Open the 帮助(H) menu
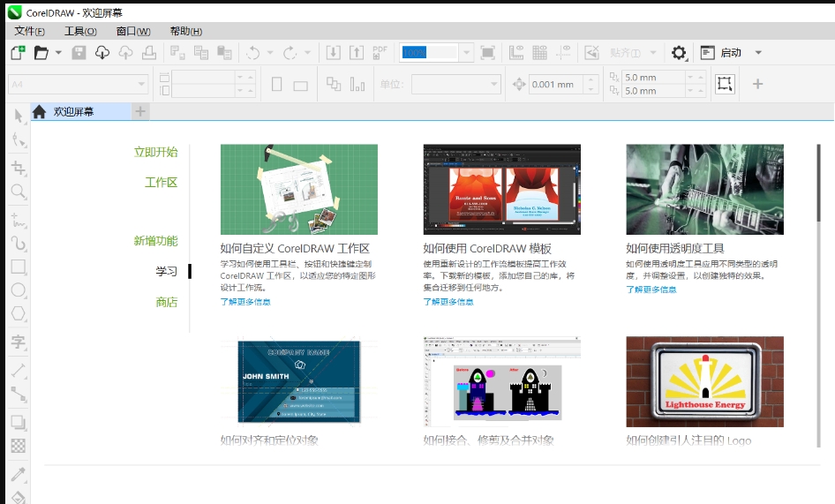Image resolution: width=835 pixels, height=504 pixels. [186, 32]
